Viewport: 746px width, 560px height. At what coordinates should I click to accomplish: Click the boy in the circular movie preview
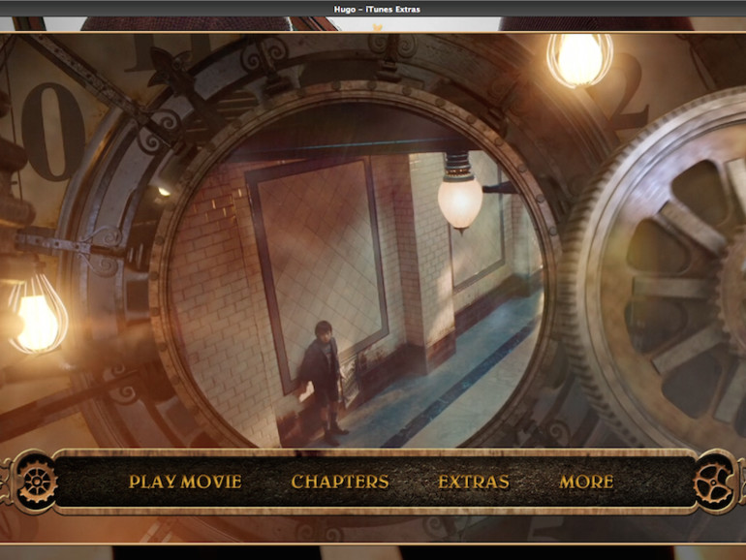tap(324, 383)
